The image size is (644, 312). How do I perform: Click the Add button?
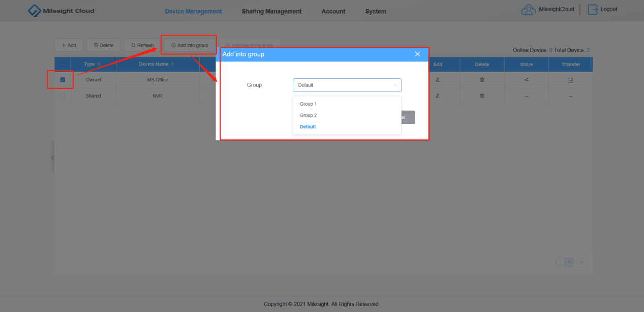(69, 45)
